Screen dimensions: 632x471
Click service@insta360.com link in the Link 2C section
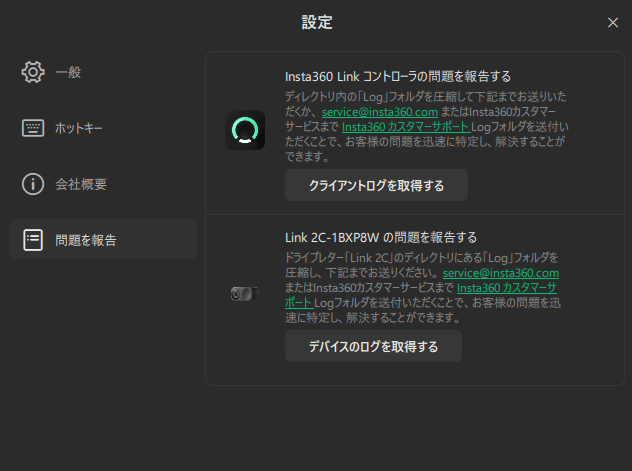point(500,273)
